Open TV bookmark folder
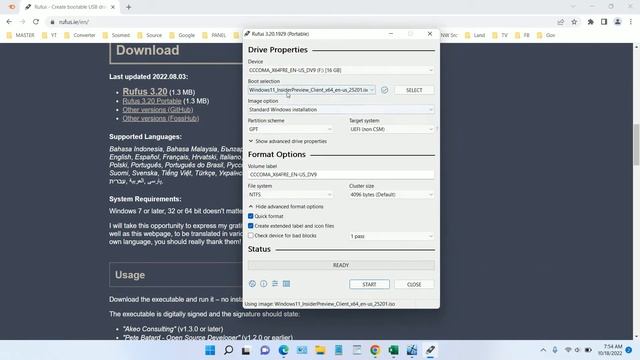Screen dimensions: 640x360 tap(500, 35)
